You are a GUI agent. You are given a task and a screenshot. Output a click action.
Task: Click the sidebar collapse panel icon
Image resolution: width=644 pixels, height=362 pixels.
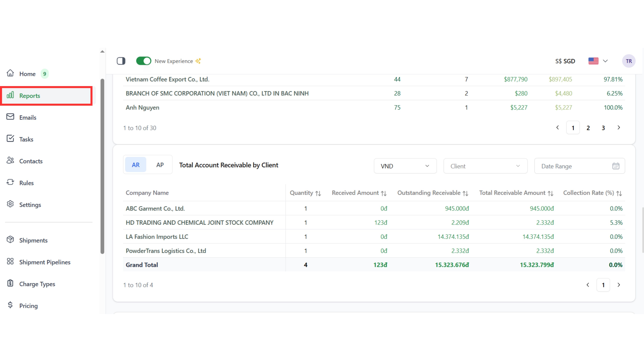pyautogui.click(x=121, y=61)
